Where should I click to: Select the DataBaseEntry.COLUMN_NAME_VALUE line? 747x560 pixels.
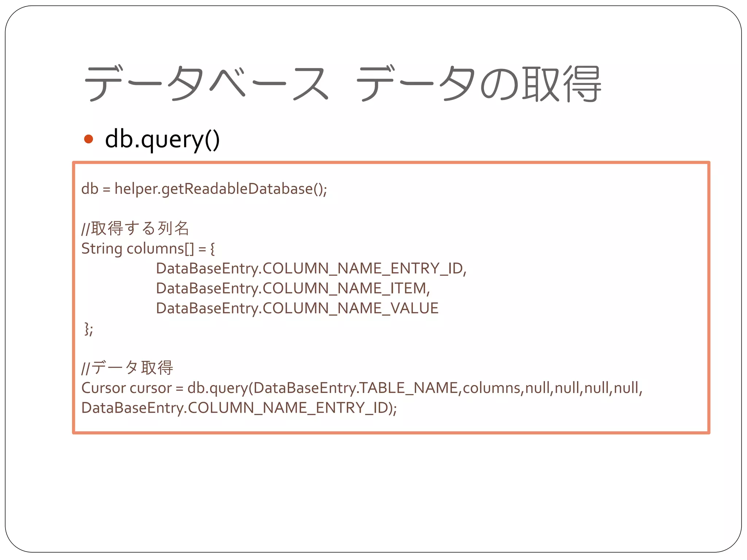click(x=297, y=308)
